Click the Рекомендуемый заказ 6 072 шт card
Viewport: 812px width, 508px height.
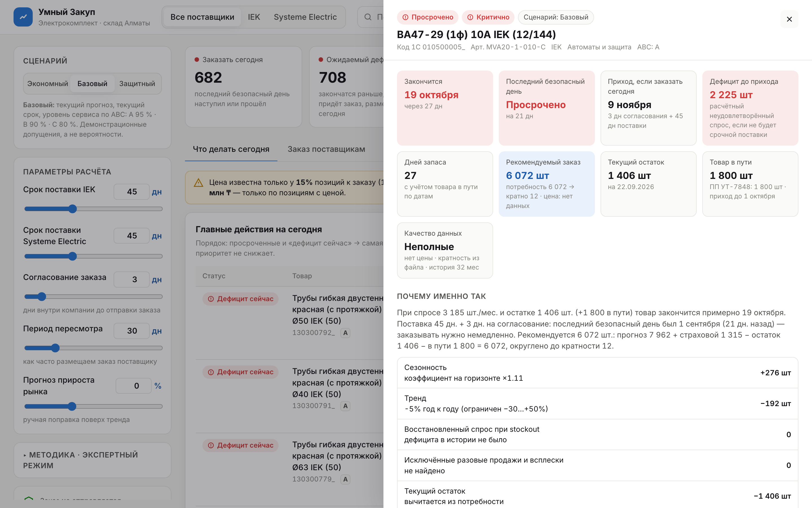click(x=547, y=184)
